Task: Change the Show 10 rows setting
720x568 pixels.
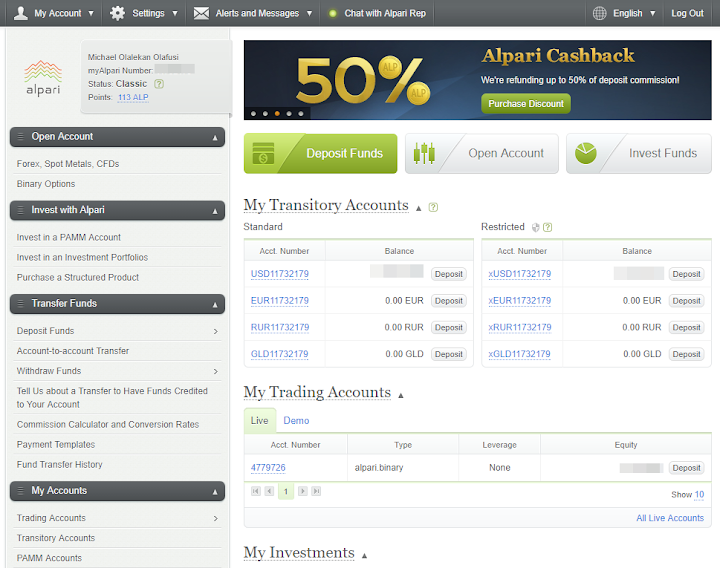Action: tap(699, 495)
